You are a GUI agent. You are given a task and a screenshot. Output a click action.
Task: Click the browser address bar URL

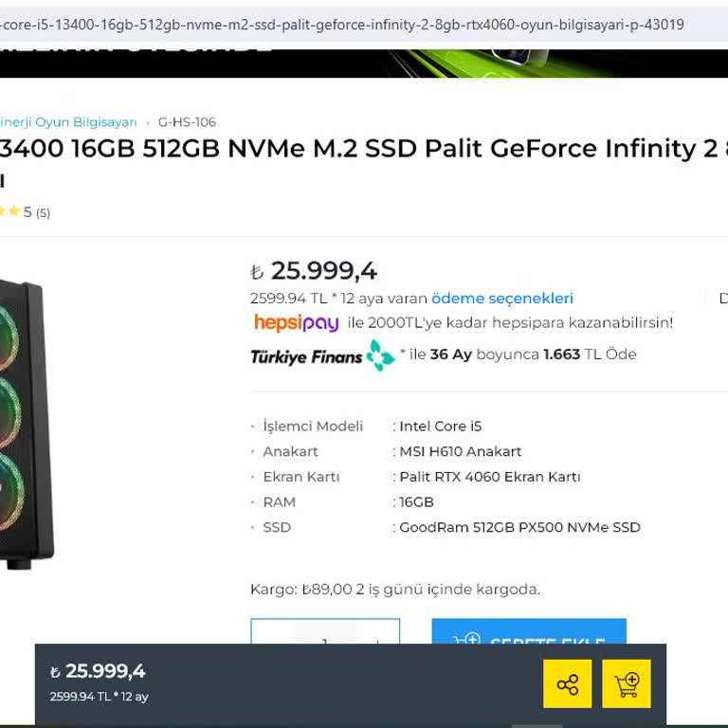pos(341,25)
